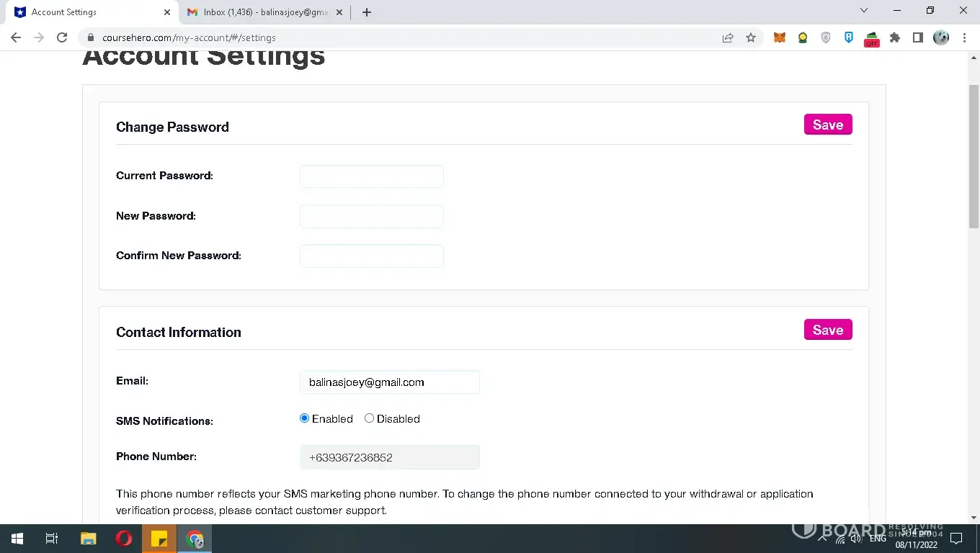Open the Chrome three-dot menu
This screenshot has width=980, height=553.
(x=964, y=37)
